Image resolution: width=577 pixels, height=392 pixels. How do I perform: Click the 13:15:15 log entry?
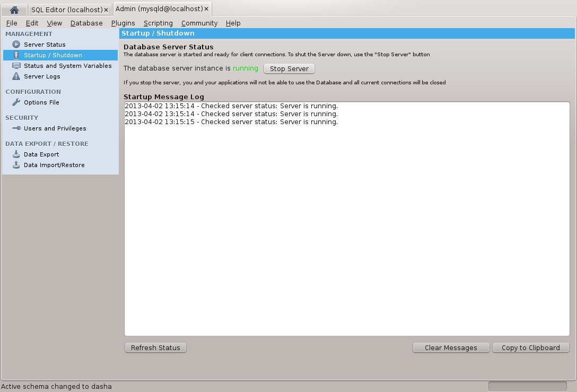click(231, 122)
